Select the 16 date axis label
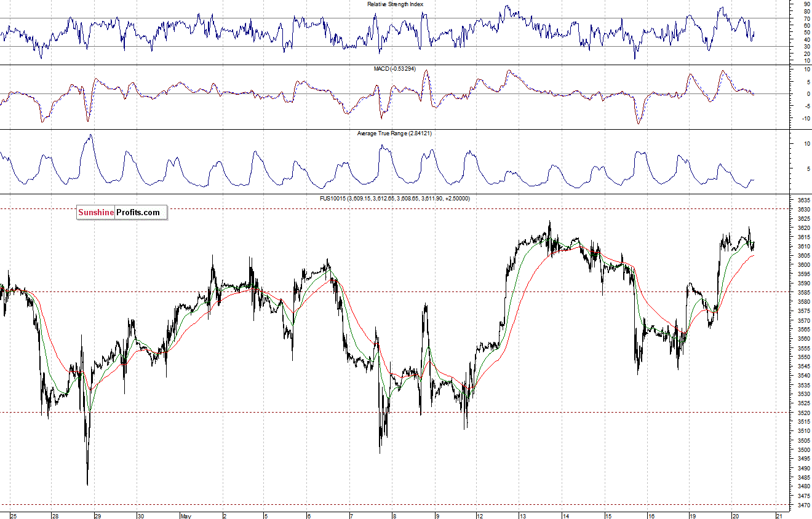 click(651, 516)
